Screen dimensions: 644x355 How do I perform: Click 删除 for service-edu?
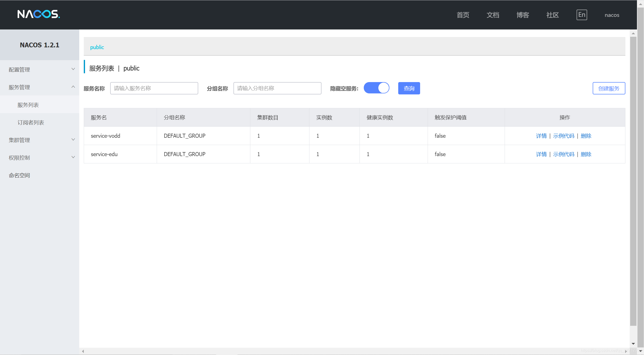point(586,154)
